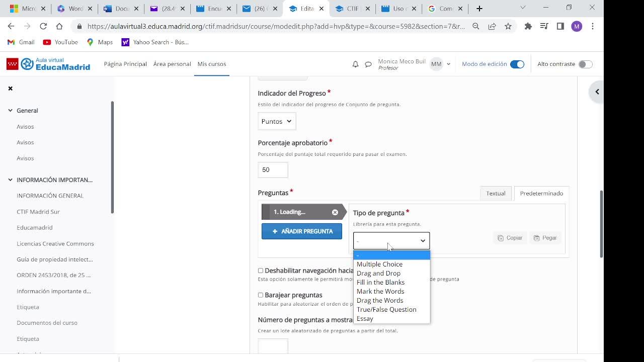Select Multiple Choice option
This screenshot has width=644, height=362.
coord(391,264)
